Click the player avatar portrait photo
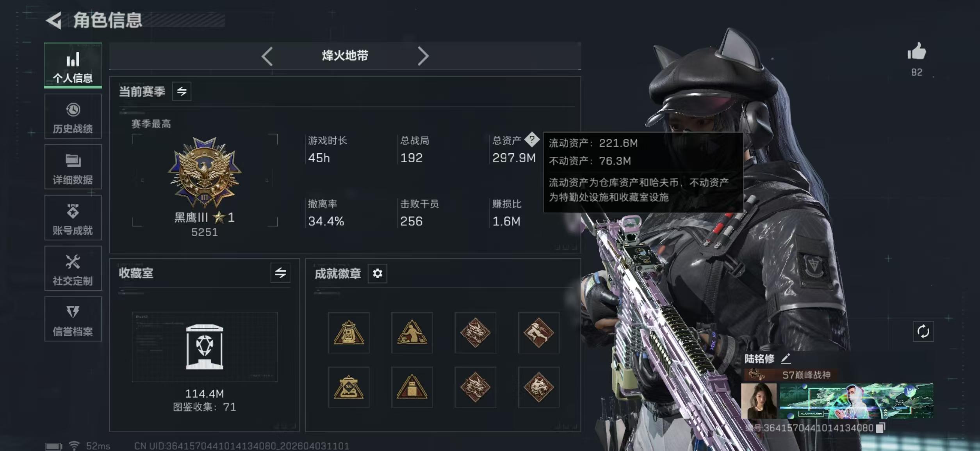Viewport: 980px width, 451px height. 759,401
